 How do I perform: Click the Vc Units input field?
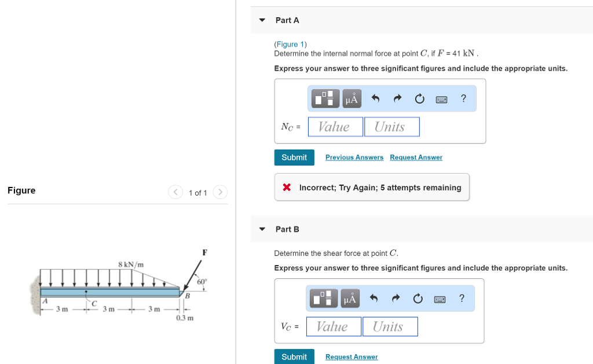[390, 326]
